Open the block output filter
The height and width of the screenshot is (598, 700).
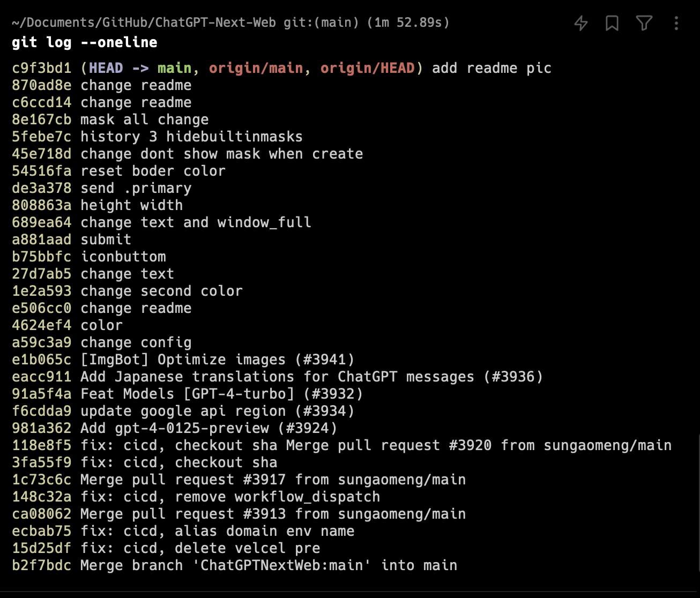tap(644, 23)
